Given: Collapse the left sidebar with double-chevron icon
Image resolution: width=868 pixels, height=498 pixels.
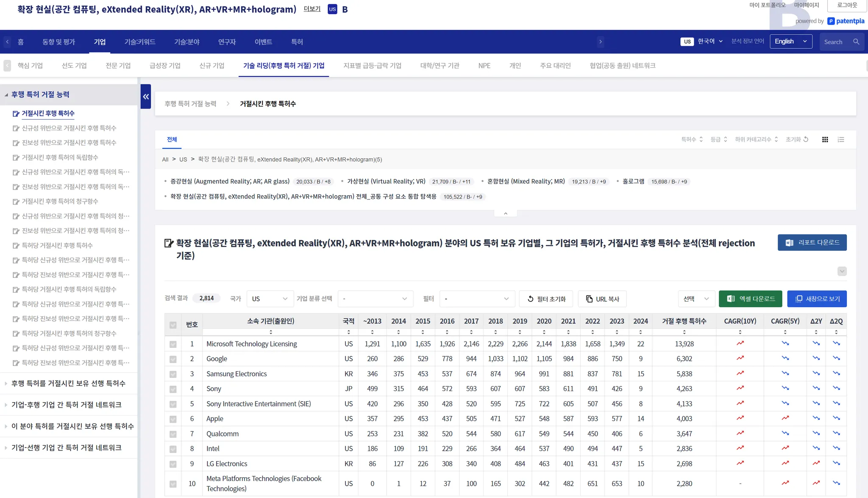Looking at the screenshot, I should (146, 97).
